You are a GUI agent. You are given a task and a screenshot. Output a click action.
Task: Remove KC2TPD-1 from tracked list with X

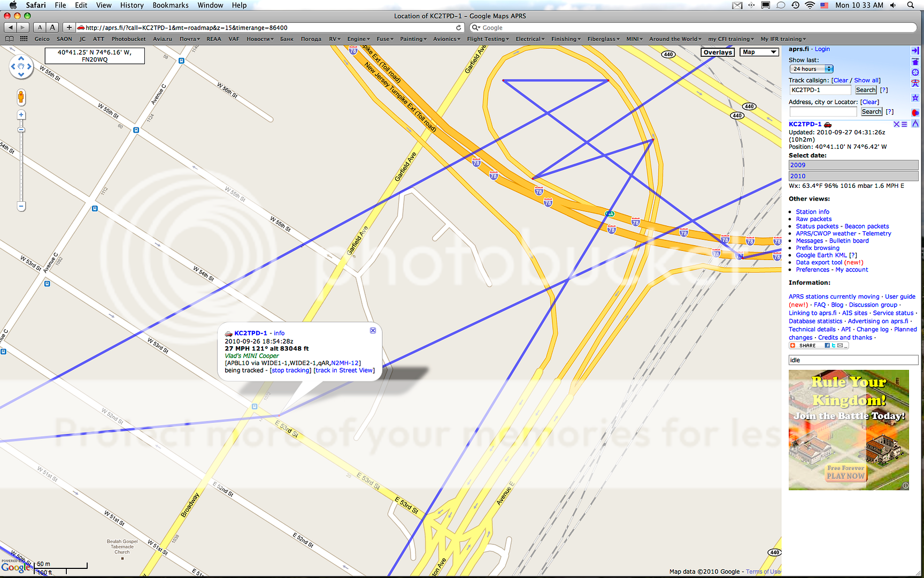coord(896,124)
